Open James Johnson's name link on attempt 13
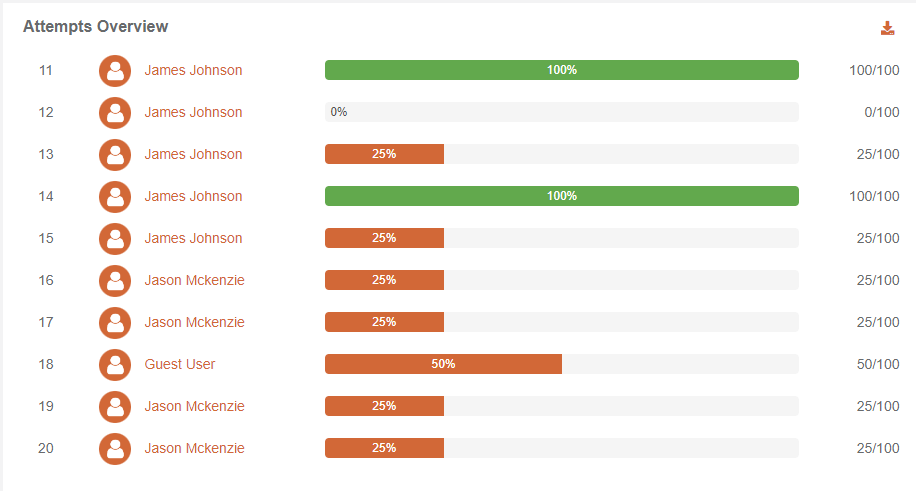This screenshot has height=491, width=916. (193, 155)
